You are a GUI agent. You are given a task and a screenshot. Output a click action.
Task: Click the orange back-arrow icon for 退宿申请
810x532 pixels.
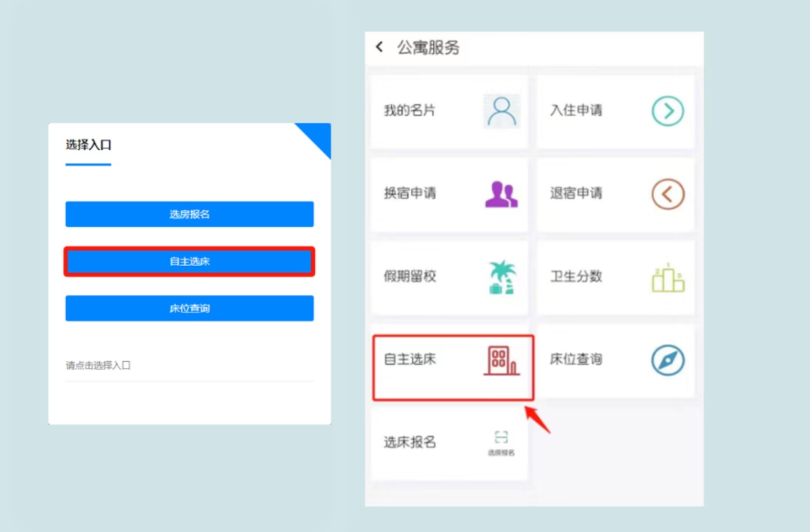(x=667, y=193)
